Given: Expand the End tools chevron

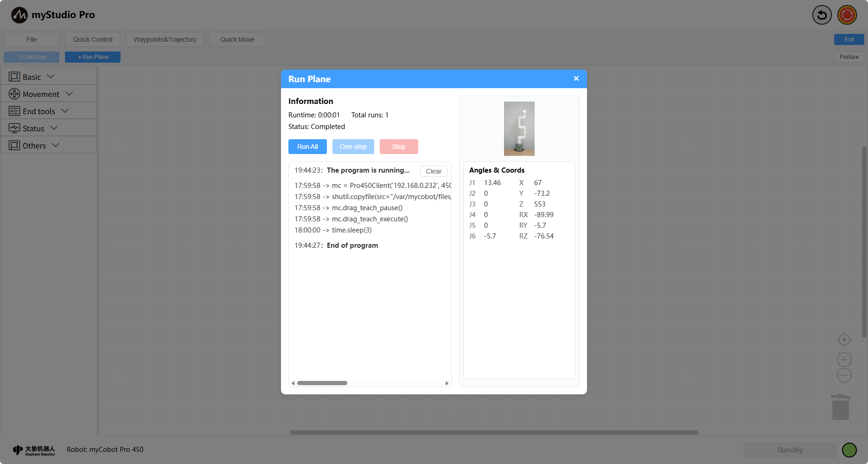Looking at the screenshot, I should [x=65, y=111].
